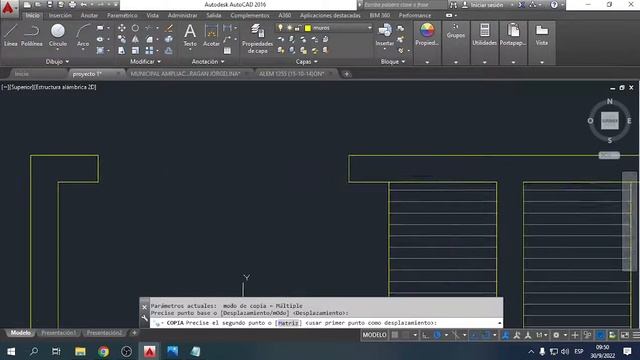This screenshot has height=360, width=640.
Task: Toggle ortho mode in status bar
Action: [426, 335]
